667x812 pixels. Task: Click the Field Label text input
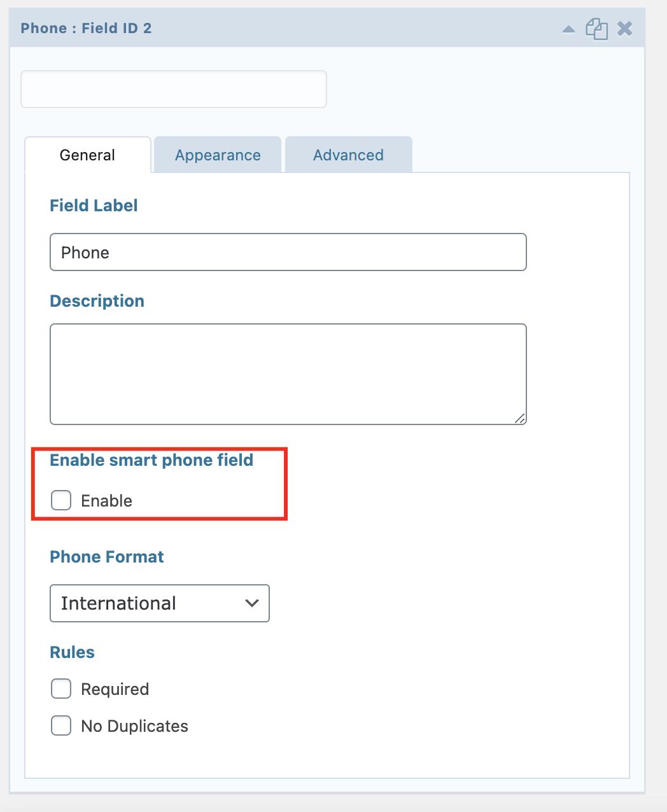pyautogui.click(x=288, y=253)
